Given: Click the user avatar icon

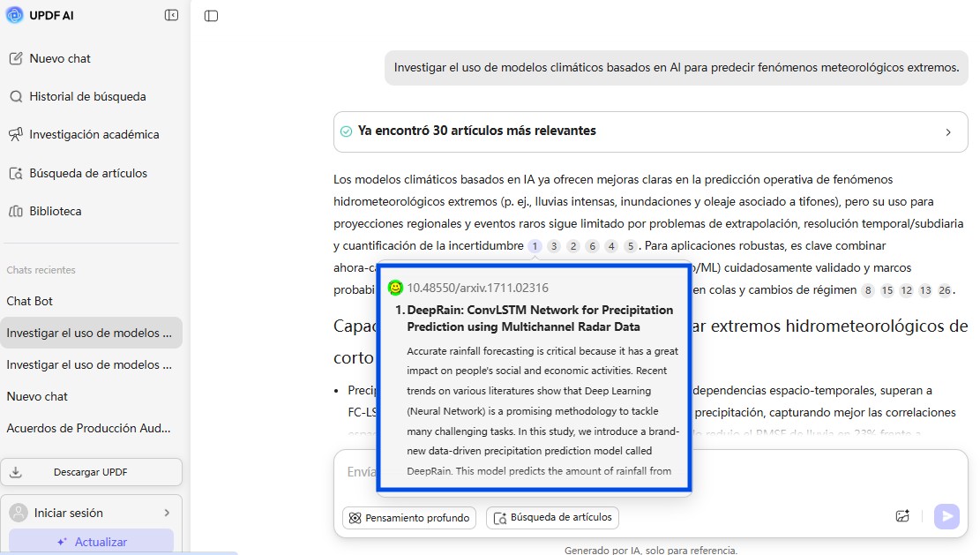Looking at the screenshot, I should 19,514.
